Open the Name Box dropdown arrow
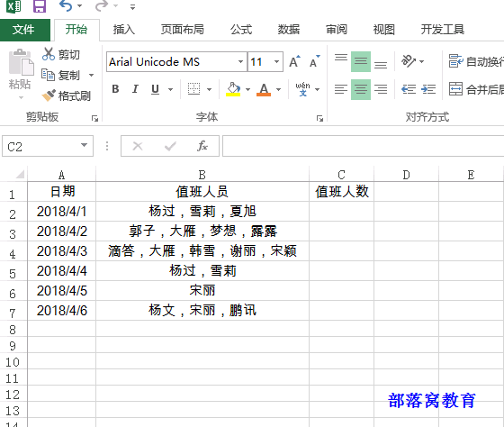This screenshot has width=504, height=427. (x=85, y=145)
